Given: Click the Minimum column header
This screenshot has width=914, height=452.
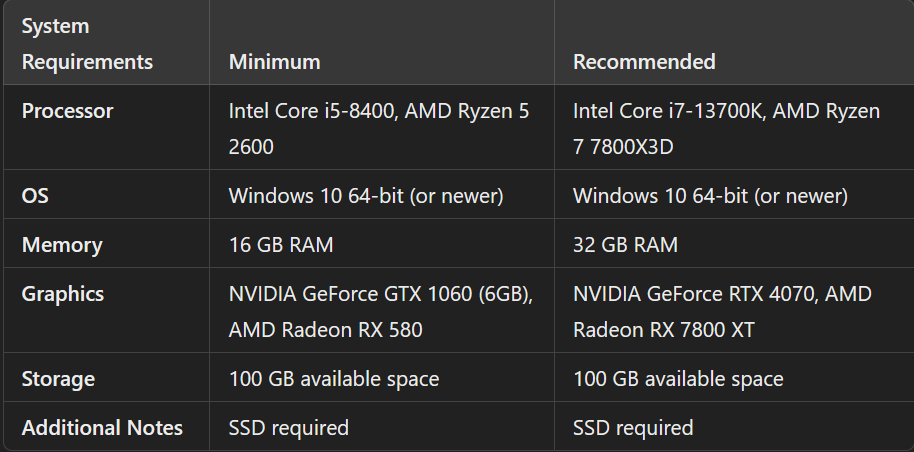Looking at the screenshot, I should 274,62.
